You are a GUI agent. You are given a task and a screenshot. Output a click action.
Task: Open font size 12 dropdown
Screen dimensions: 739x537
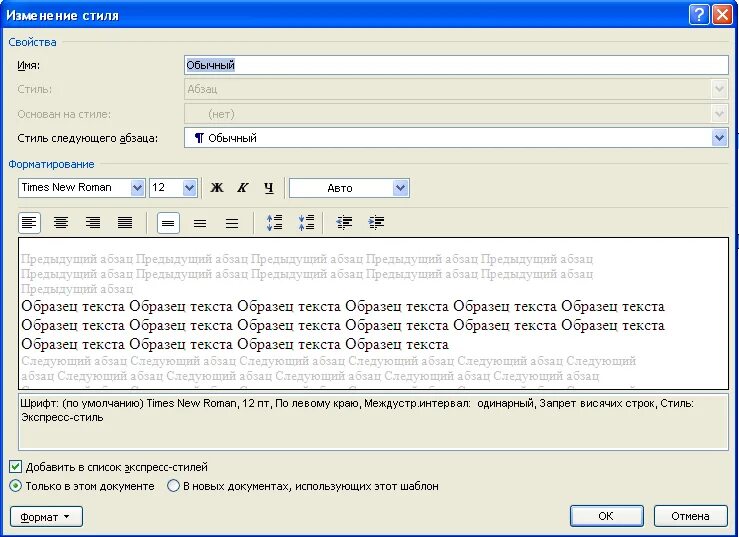pos(189,188)
